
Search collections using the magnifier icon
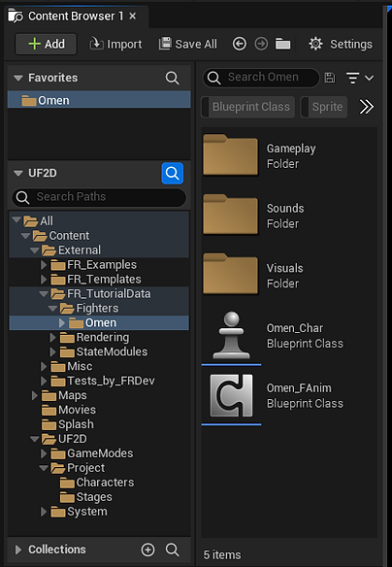click(x=172, y=550)
